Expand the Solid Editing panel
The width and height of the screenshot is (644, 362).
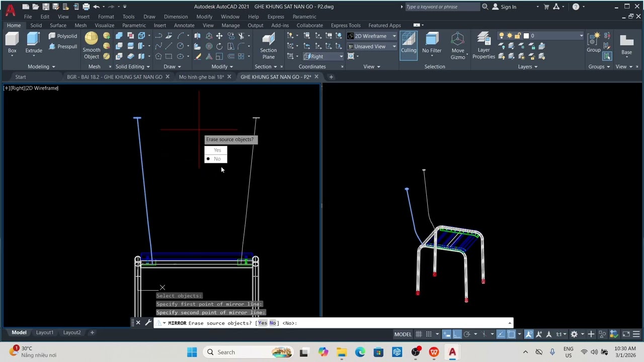[133, 66]
